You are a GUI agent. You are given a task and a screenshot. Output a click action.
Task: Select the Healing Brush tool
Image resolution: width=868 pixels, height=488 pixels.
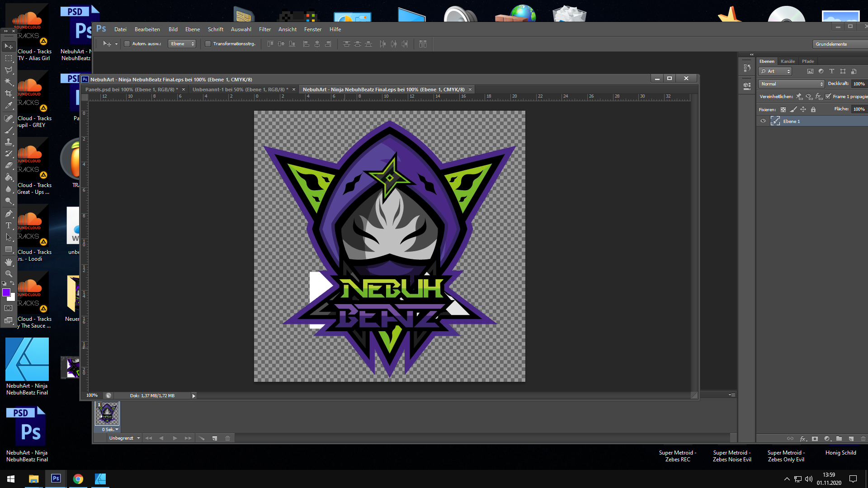(9, 118)
